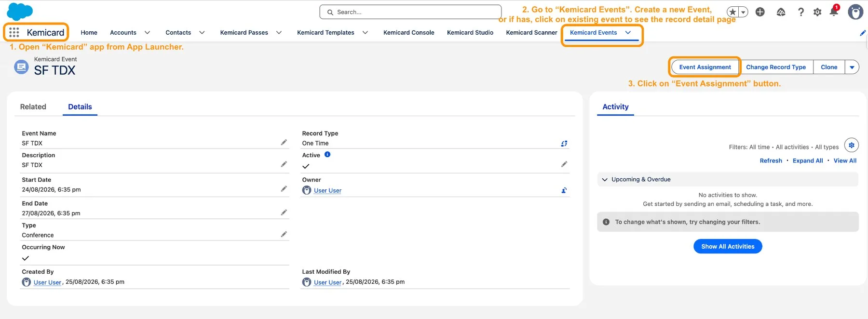Click Created By user avatar icon
This screenshot has width=868, height=319.
tap(27, 282)
